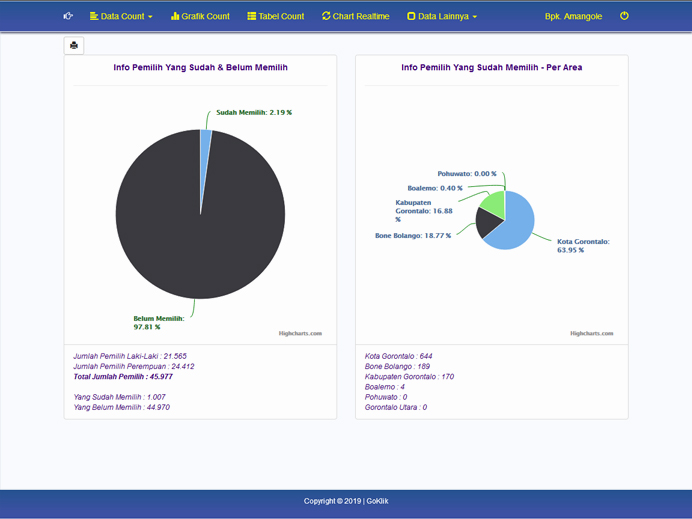Click the Kota Gorontalo: 63.95 % label
The height and width of the screenshot is (519, 692).
(x=583, y=245)
